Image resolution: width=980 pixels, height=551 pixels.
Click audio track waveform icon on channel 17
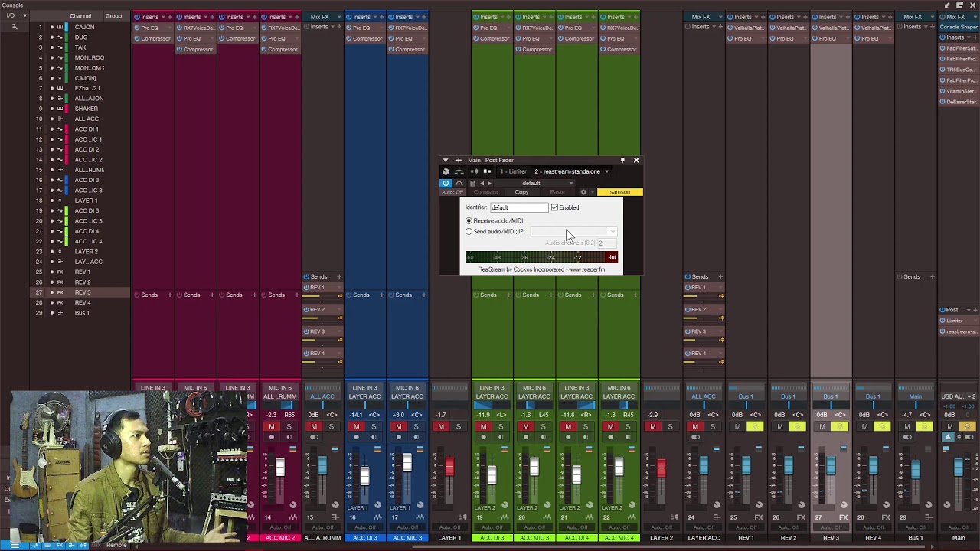point(420,518)
